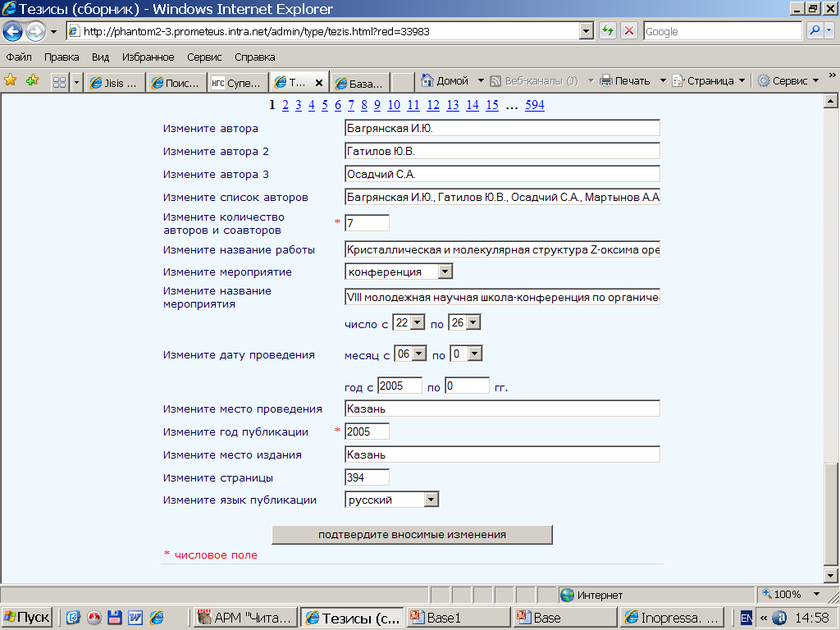This screenshot has height=630, width=840.
Task: Click the venue field containing 'Казань'
Action: 502,409
